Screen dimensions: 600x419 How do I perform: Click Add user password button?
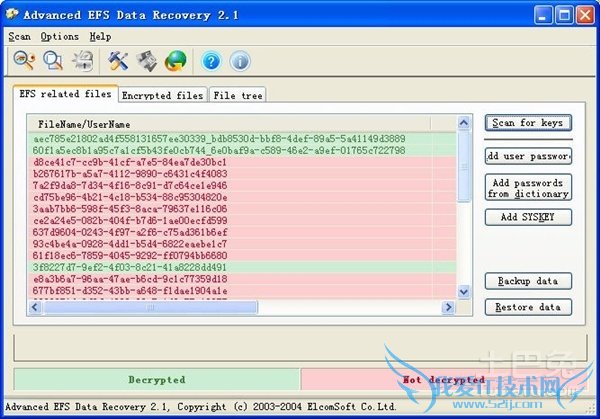pyautogui.click(x=528, y=156)
